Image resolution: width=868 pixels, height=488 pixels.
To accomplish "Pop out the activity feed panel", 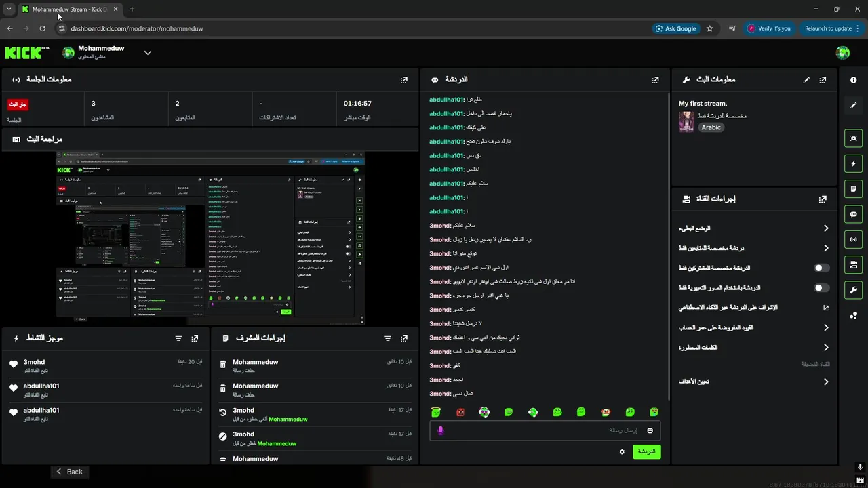I will (x=195, y=338).
